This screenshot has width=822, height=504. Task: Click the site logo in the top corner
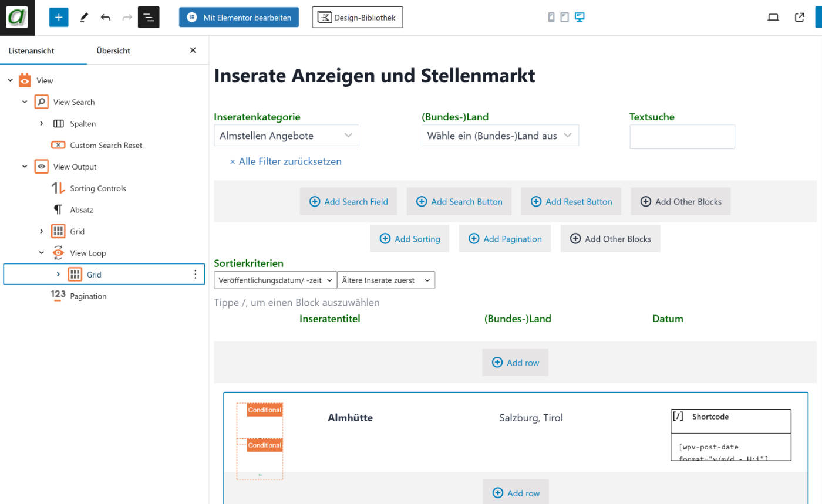click(17, 18)
